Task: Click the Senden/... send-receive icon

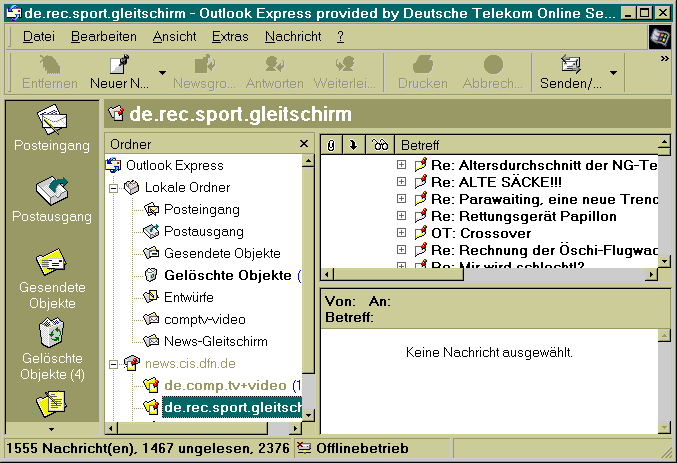Action: (x=571, y=65)
